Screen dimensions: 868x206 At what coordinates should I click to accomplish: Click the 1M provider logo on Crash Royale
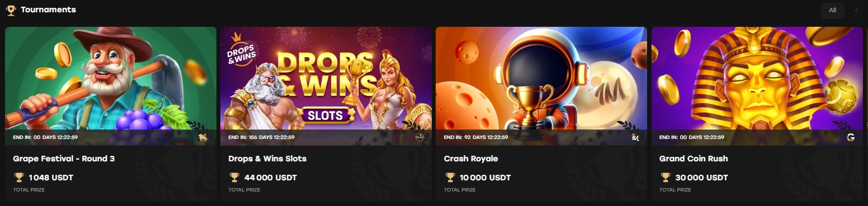(635, 137)
